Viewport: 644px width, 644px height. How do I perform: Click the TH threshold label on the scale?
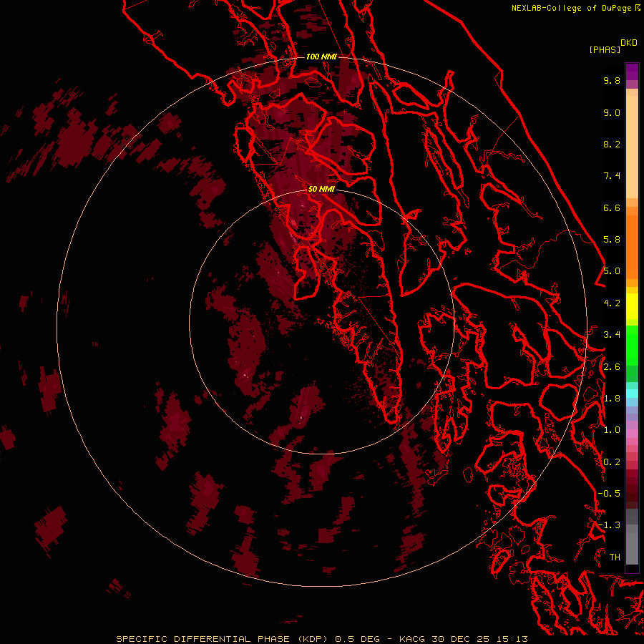pos(615,557)
